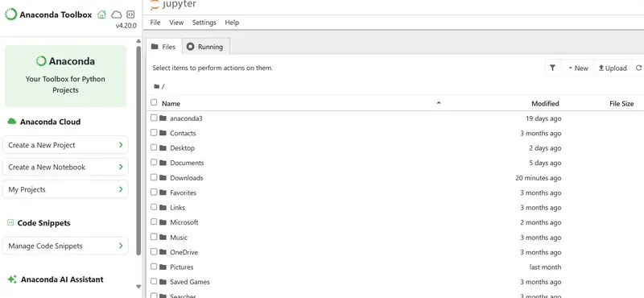Click the Jupyter logo
The image size is (644, 298).
pos(173,5)
